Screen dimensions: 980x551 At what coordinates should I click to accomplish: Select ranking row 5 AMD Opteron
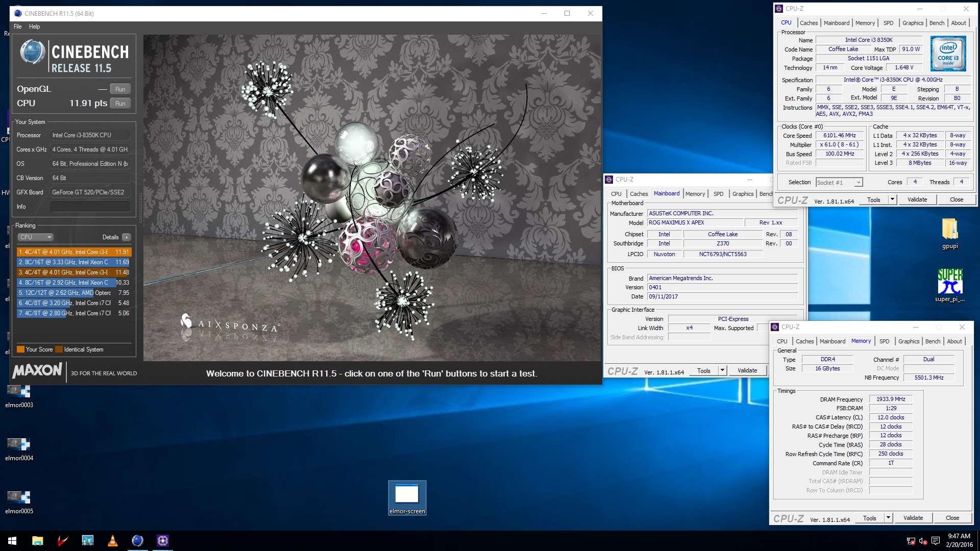tap(74, 293)
